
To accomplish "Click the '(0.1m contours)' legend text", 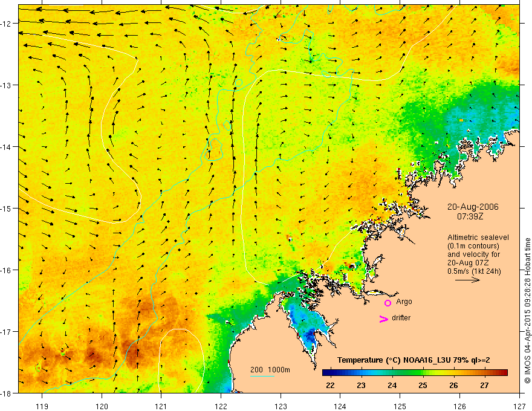I will [473, 246].
